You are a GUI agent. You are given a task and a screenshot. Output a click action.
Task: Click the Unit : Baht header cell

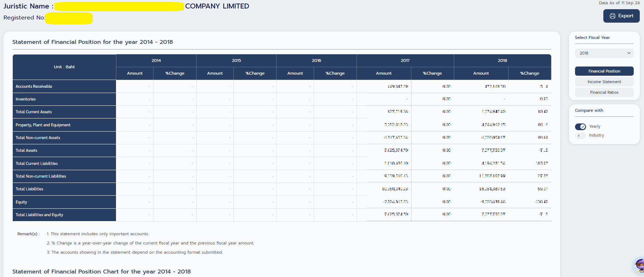click(x=64, y=67)
